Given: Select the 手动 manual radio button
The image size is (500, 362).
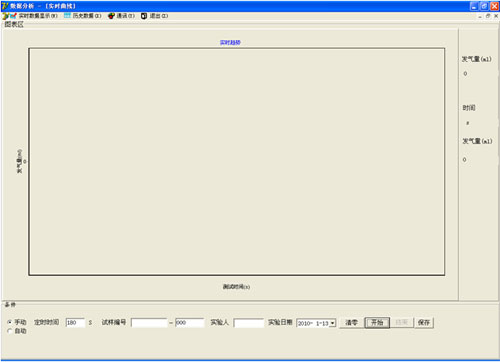Looking at the screenshot, I should [10, 322].
